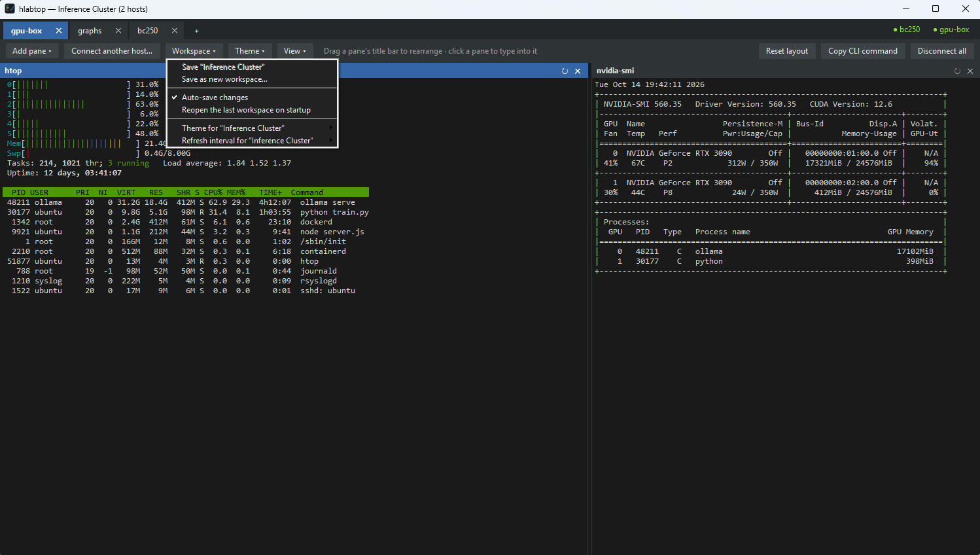Close the graphs tab

(118, 31)
